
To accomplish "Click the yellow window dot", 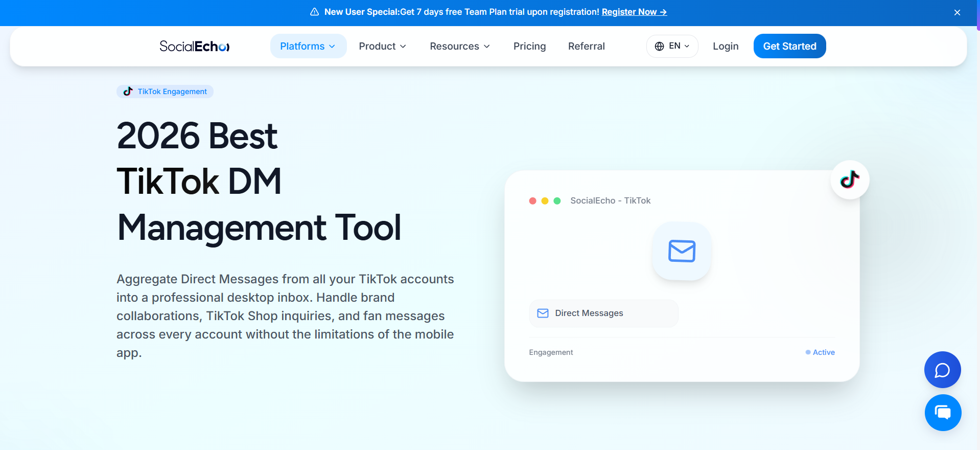I will (x=545, y=201).
